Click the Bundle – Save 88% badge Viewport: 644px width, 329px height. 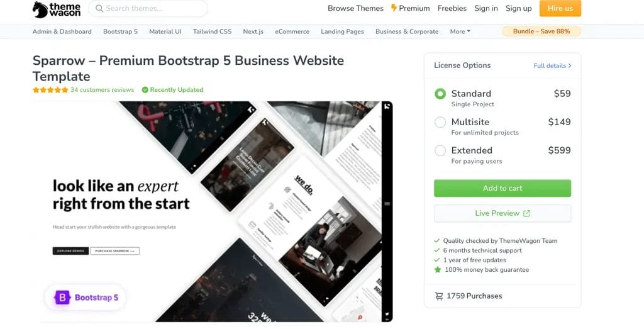541,31
